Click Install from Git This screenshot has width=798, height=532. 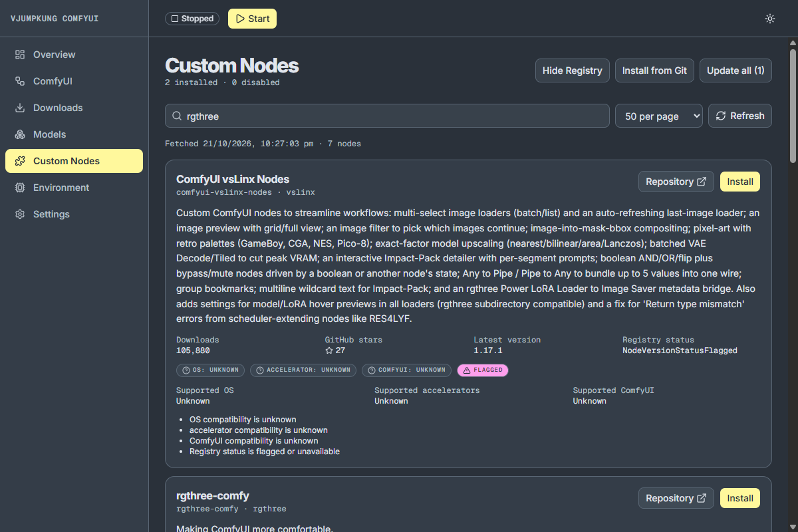pos(654,70)
